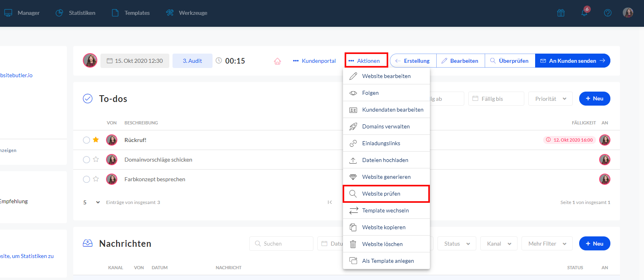Image resolution: width=644 pixels, height=280 pixels.
Task: Click author avatar in Rückruf! row
Action: click(x=112, y=140)
